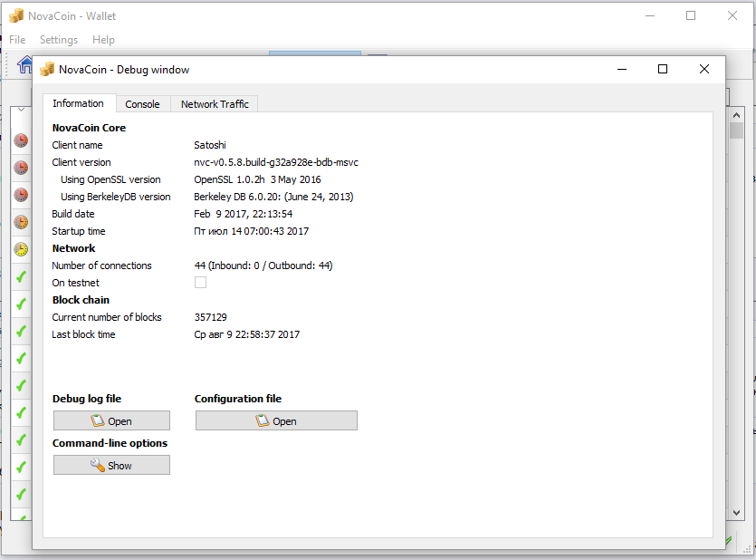Screen dimensions: 756x560
Task: Click the notepad icon on Configuration file Open button
Action: [263, 420]
